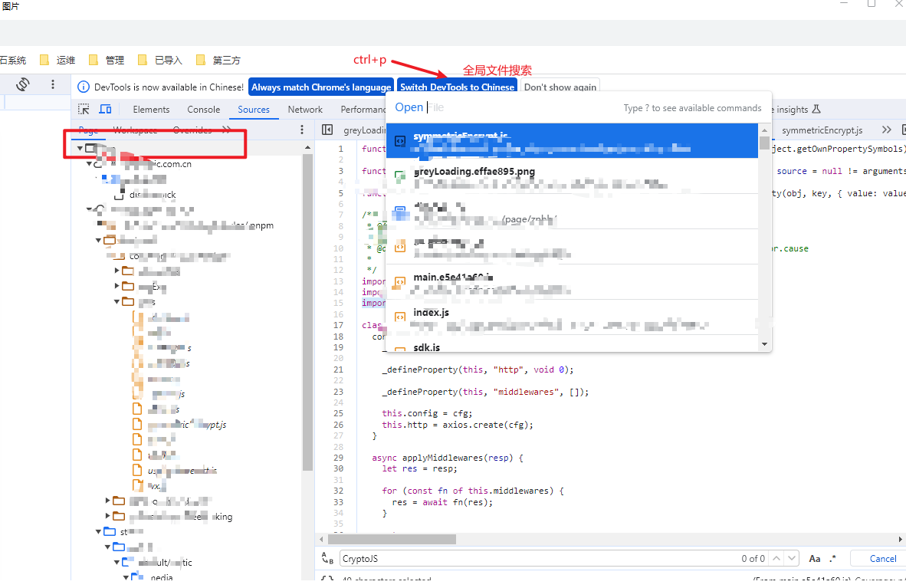Go to the previous search match

(776, 559)
